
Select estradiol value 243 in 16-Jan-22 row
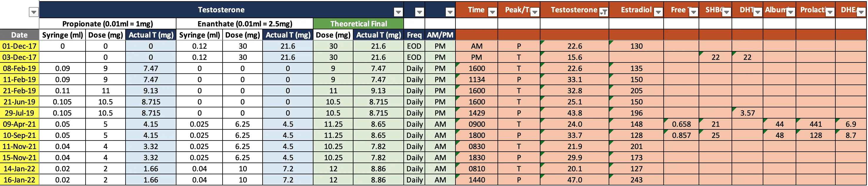(636, 180)
